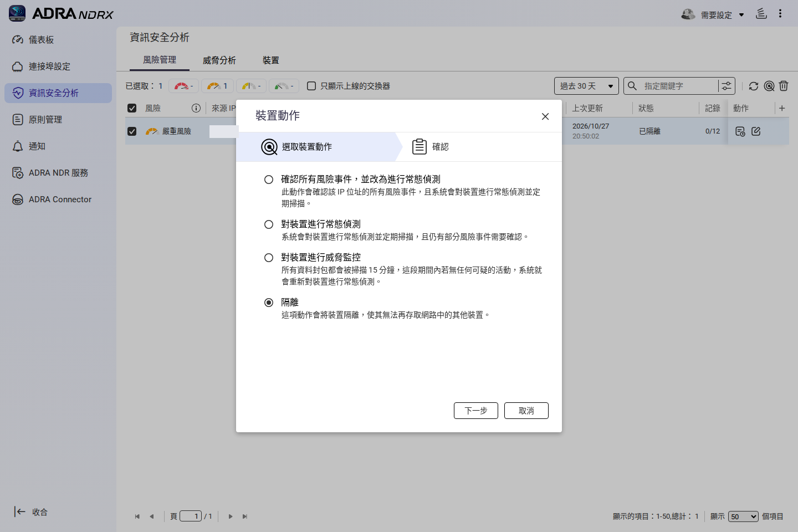Toggle checkbox for 嚴重風險 row
This screenshot has width=798, height=532.
132,131
